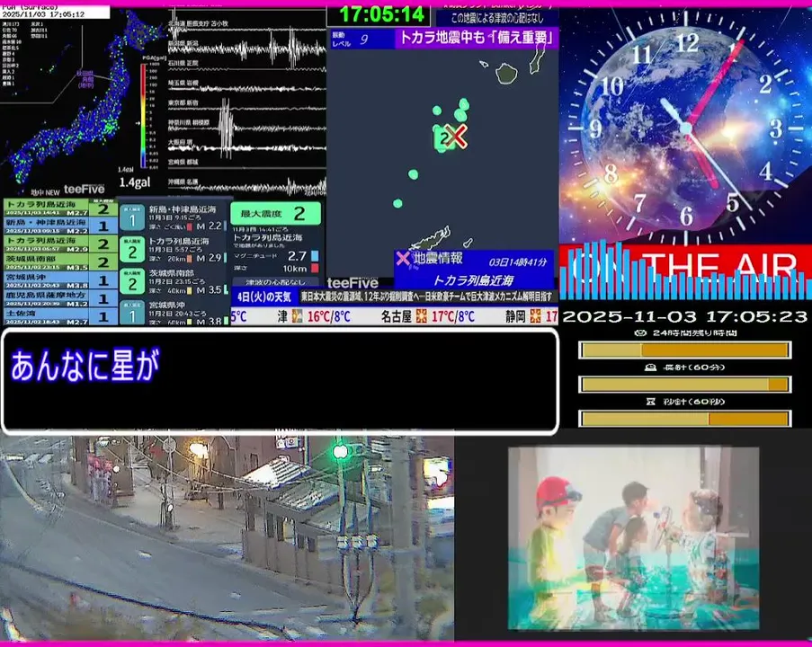Click the 24時間残り時間 clock icon
The width and height of the screenshot is (812, 647).
pyautogui.click(x=639, y=332)
